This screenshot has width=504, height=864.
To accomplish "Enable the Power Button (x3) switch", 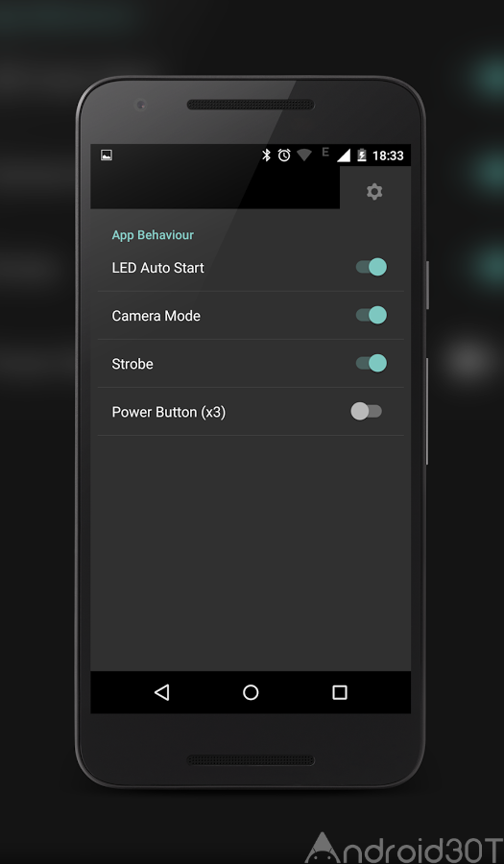I will tap(367, 411).
